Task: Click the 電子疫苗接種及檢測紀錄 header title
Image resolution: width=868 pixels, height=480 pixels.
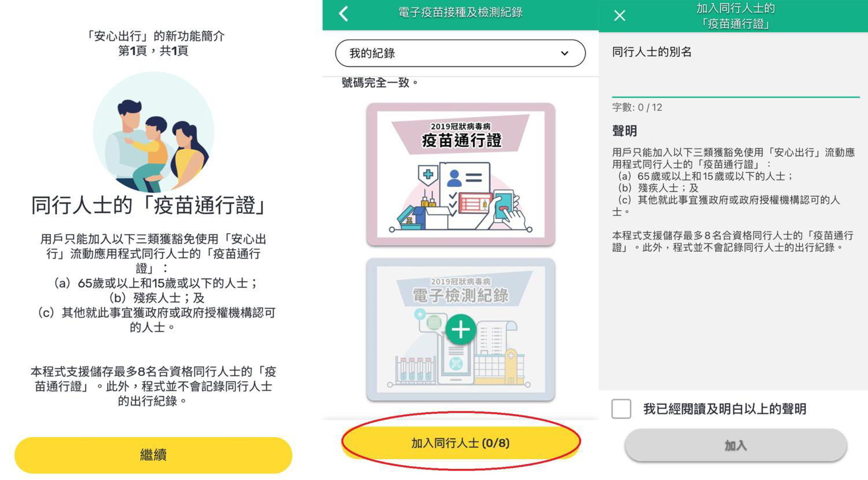Action: tap(461, 12)
